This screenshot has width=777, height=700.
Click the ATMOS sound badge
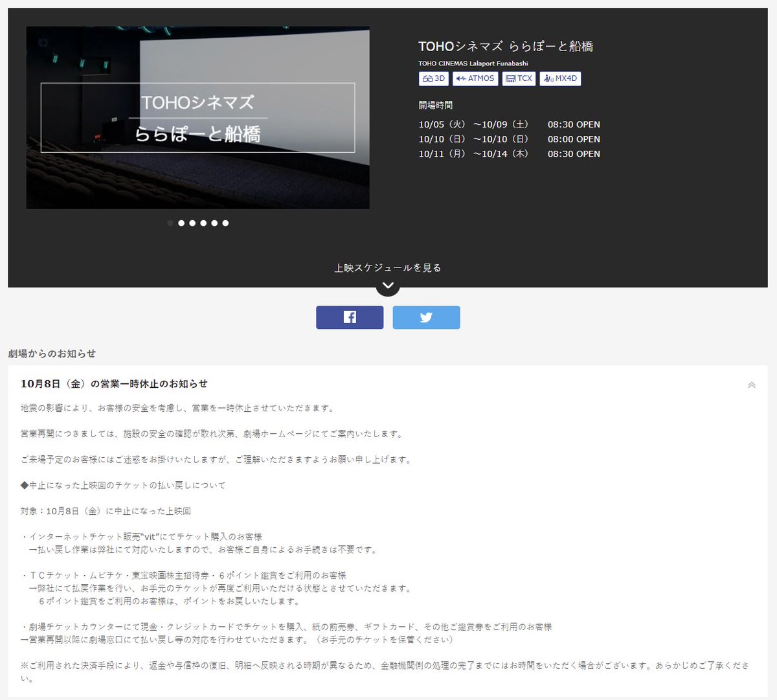[x=475, y=78]
